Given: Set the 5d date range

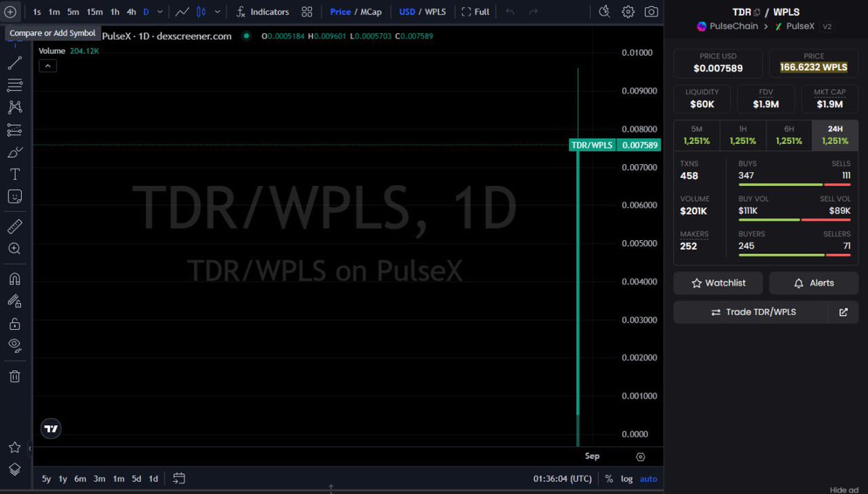Looking at the screenshot, I should click(x=136, y=478).
